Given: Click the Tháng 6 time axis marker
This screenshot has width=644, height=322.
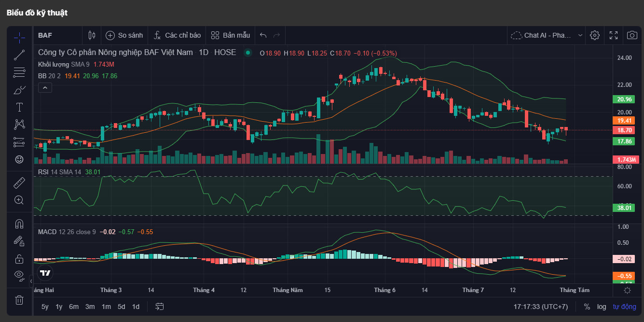Looking at the screenshot, I should tap(384, 290).
